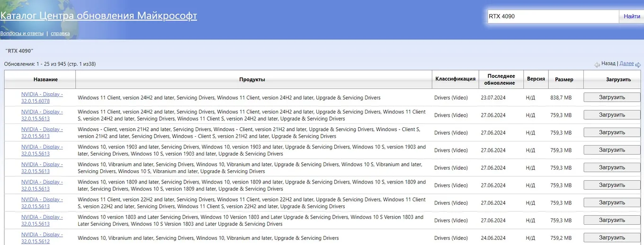Click Загрузить in the Windows 10 Version 1803 row
The width and height of the screenshot is (644, 245).
tap(612, 220)
